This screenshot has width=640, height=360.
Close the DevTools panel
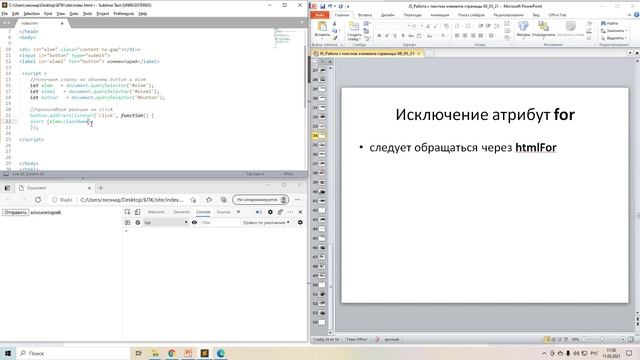point(300,212)
